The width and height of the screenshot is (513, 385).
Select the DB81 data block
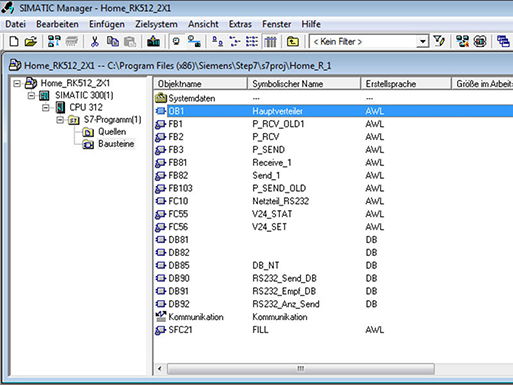point(334,240)
